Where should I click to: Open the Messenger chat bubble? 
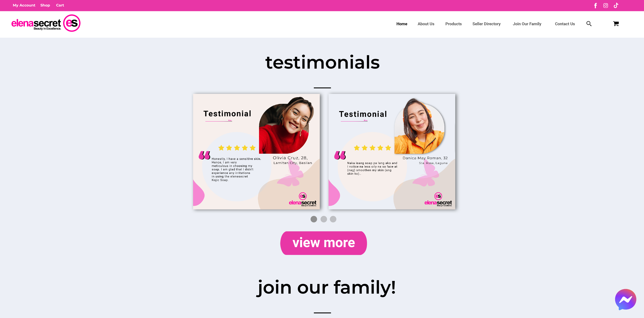(625, 299)
